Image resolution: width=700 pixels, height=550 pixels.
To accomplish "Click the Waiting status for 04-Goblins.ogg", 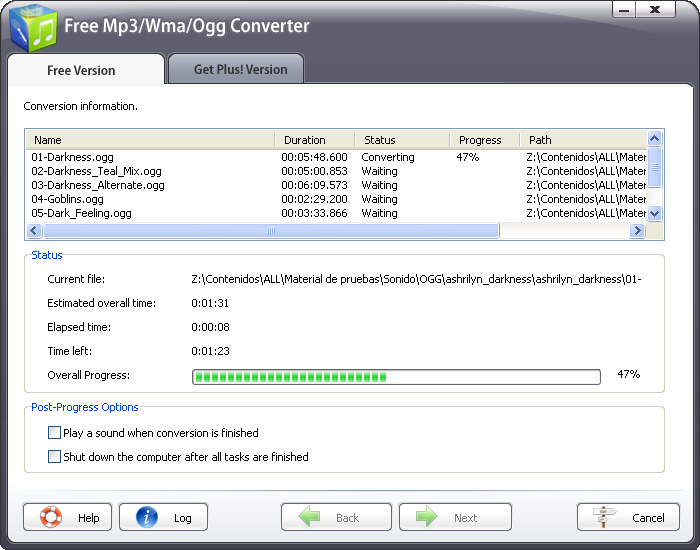I will click(x=379, y=199).
